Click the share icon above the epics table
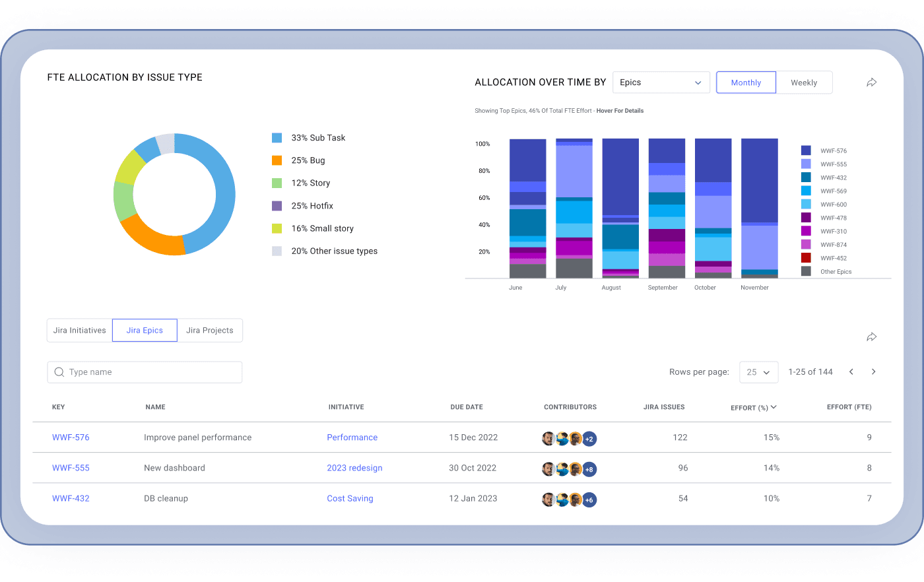This screenshot has width=924, height=582. point(871,337)
